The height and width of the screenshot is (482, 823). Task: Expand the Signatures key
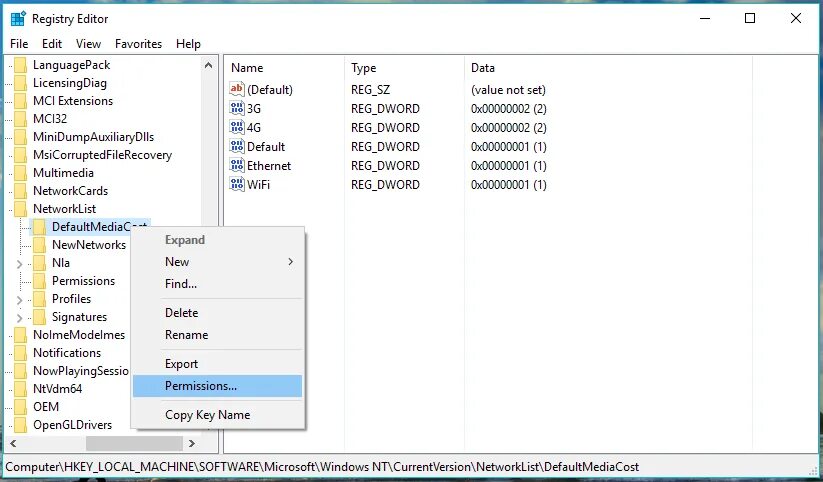pyautogui.click(x=19, y=318)
